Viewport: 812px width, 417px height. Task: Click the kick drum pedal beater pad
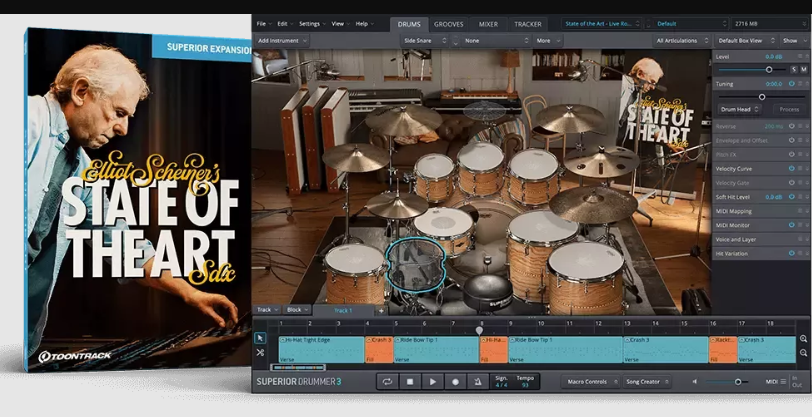click(x=487, y=293)
